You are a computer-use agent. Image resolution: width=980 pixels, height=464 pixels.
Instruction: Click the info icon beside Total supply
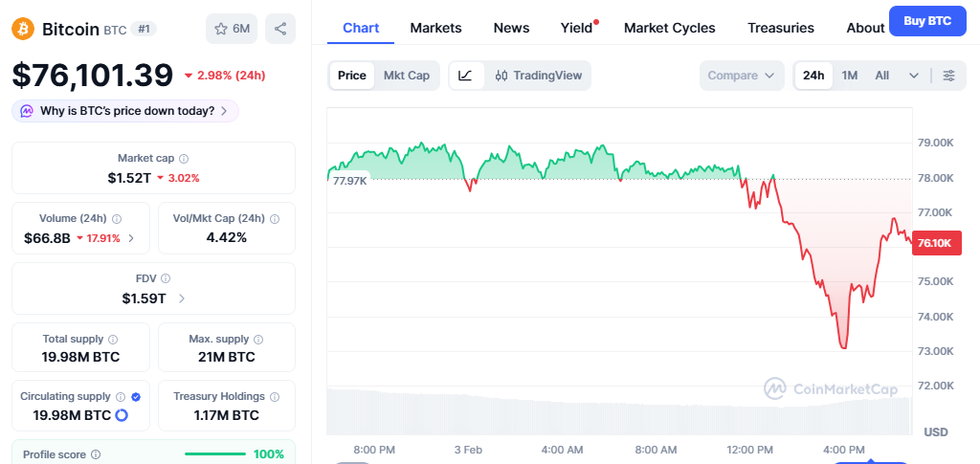113,339
